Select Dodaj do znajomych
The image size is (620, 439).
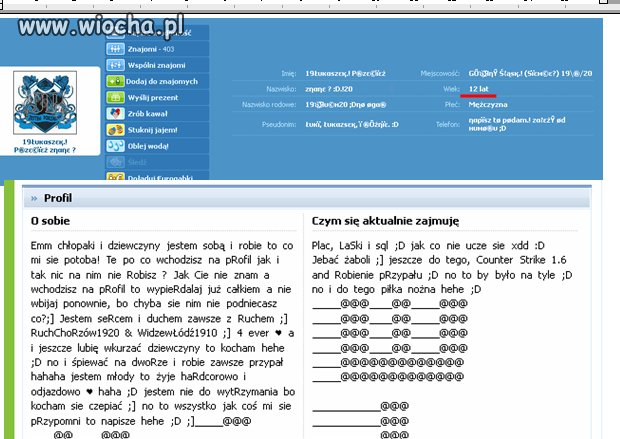point(162,81)
